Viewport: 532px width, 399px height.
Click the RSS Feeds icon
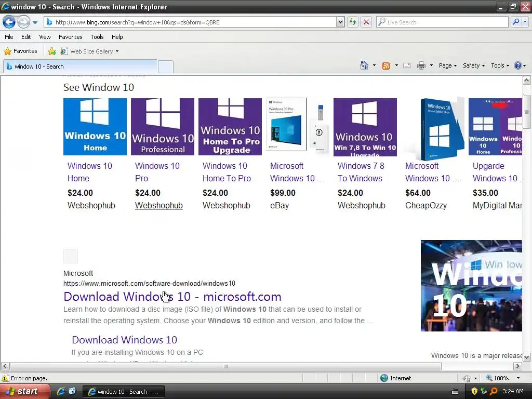[x=386, y=65]
